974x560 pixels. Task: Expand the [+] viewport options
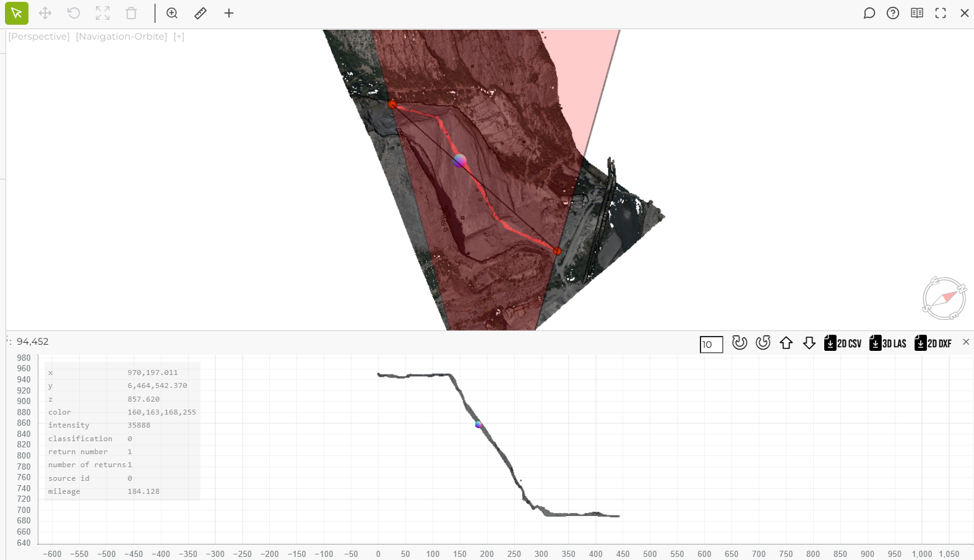pos(179,37)
